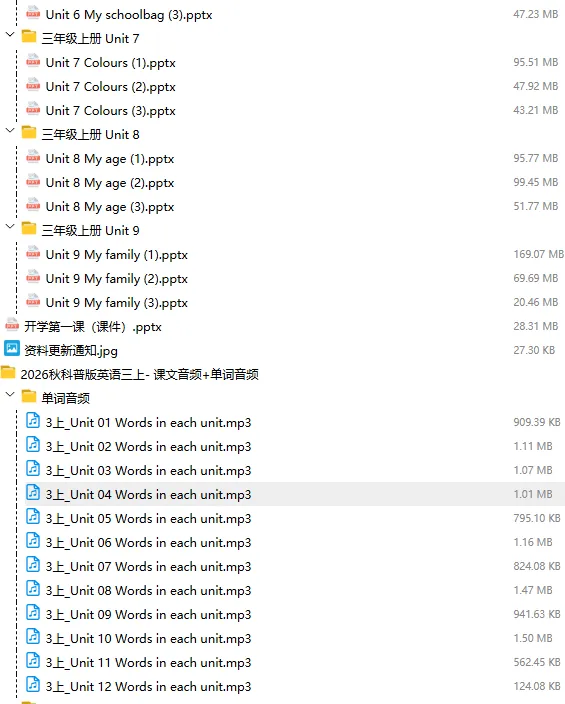The height and width of the screenshot is (704, 565).
Task: Select file Unit 8 My age (1).pptx
Action: point(110,159)
